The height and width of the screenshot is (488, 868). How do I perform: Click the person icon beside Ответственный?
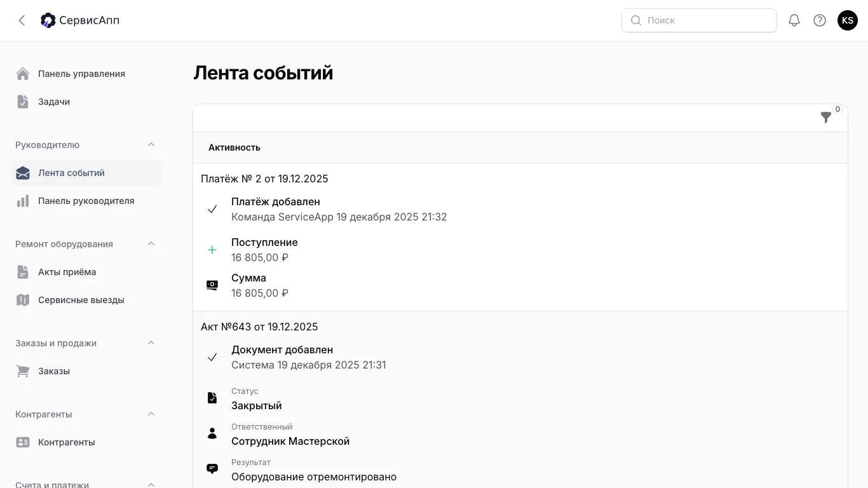212,433
